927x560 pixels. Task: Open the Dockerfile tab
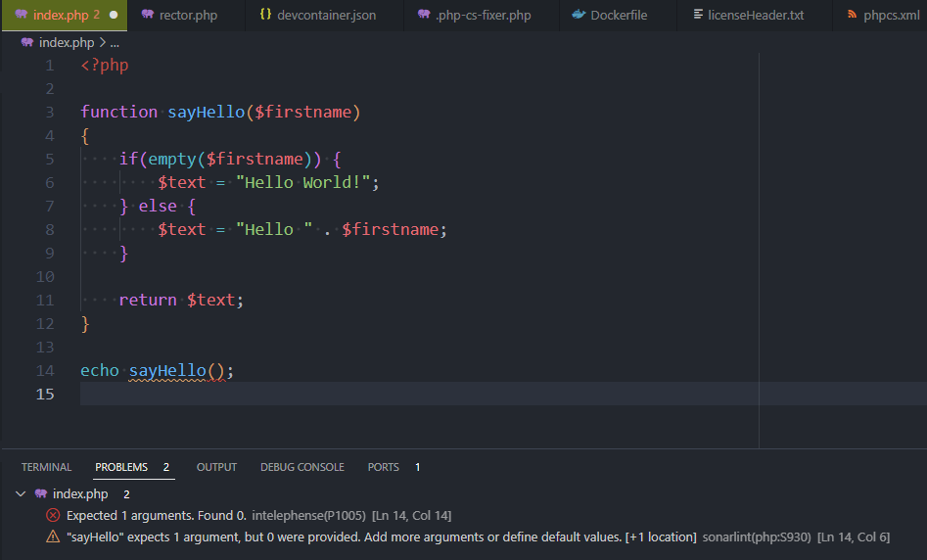click(618, 16)
